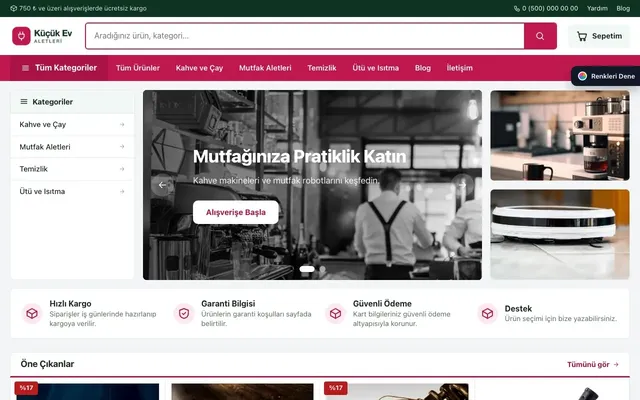Open Kahve ve Çay in the navigation bar
The image size is (640, 400).
(x=199, y=68)
